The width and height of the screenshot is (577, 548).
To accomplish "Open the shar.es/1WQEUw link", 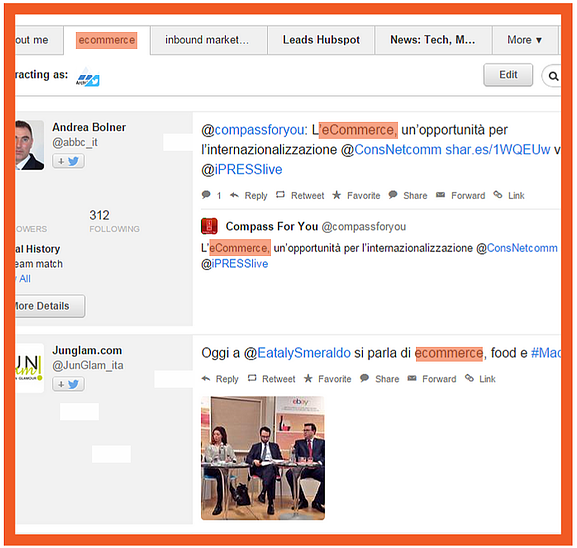I will pyautogui.click(x=498, y=150).
